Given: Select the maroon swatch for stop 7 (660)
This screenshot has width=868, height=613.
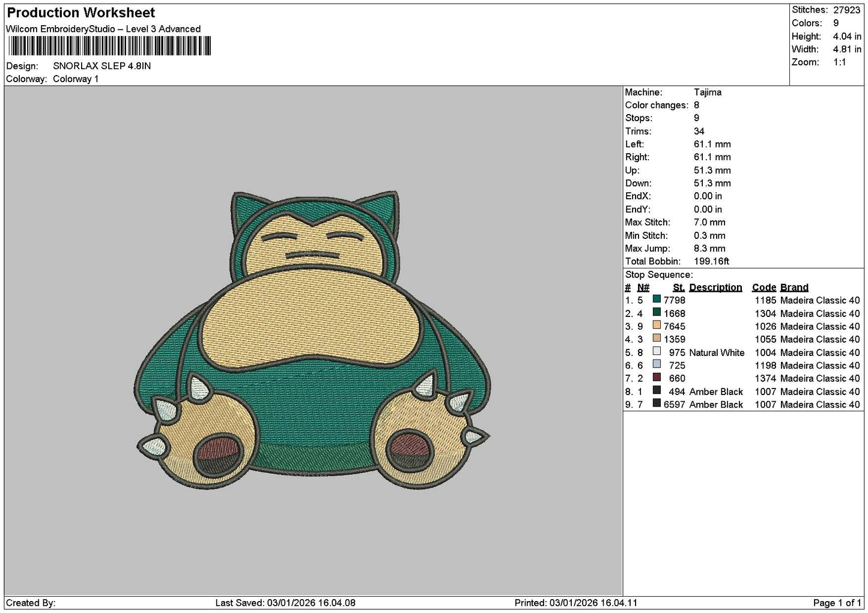Looking at the screenshot, I should tap(657, 378).
